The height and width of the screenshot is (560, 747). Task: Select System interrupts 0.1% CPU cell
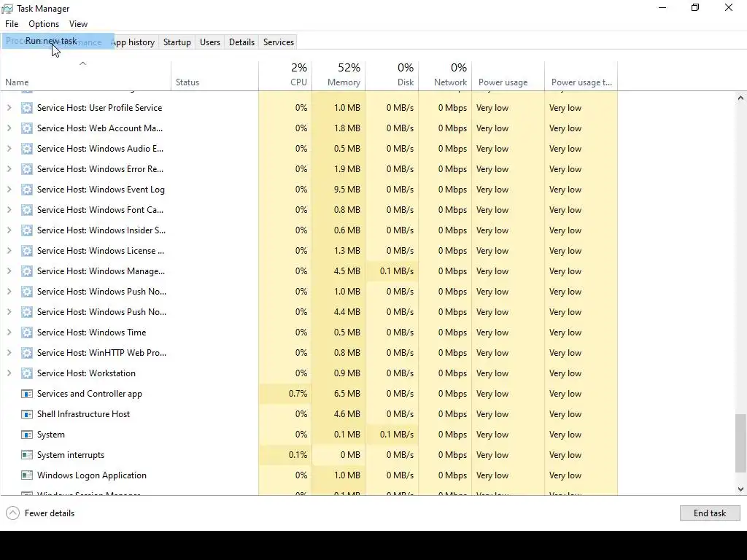point(285,455)
